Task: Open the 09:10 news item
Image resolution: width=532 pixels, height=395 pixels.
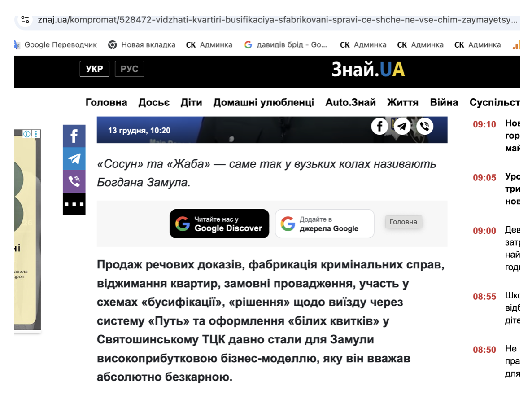Action: [x=496, y=136]
